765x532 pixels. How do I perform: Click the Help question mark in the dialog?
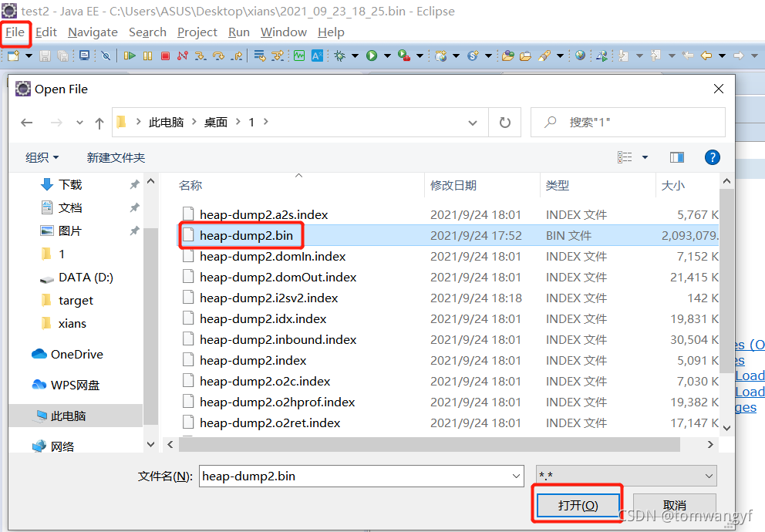pyautogui.click(x=712, y=157)
